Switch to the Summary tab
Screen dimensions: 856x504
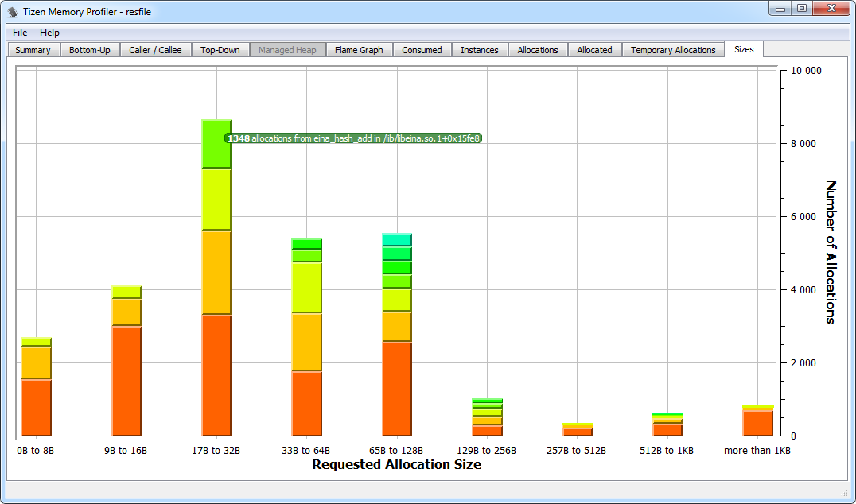[x=33, y=49]
